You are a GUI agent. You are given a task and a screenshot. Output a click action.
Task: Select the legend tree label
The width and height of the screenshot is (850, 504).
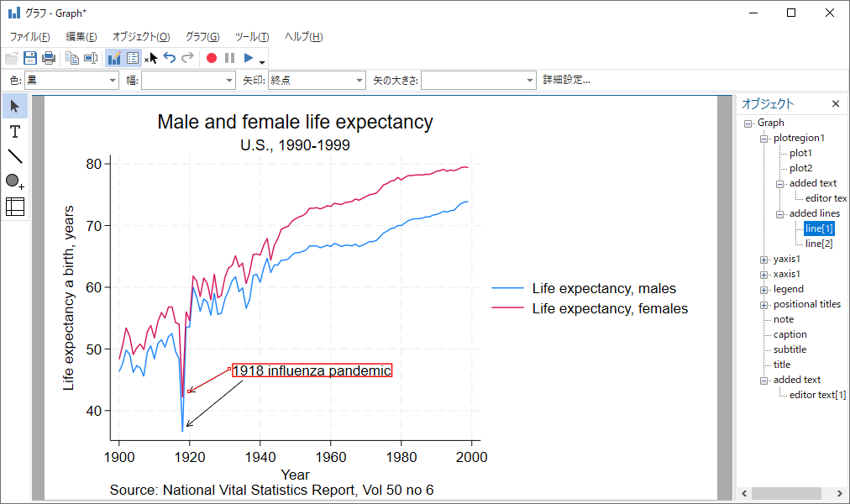point(788,290)
